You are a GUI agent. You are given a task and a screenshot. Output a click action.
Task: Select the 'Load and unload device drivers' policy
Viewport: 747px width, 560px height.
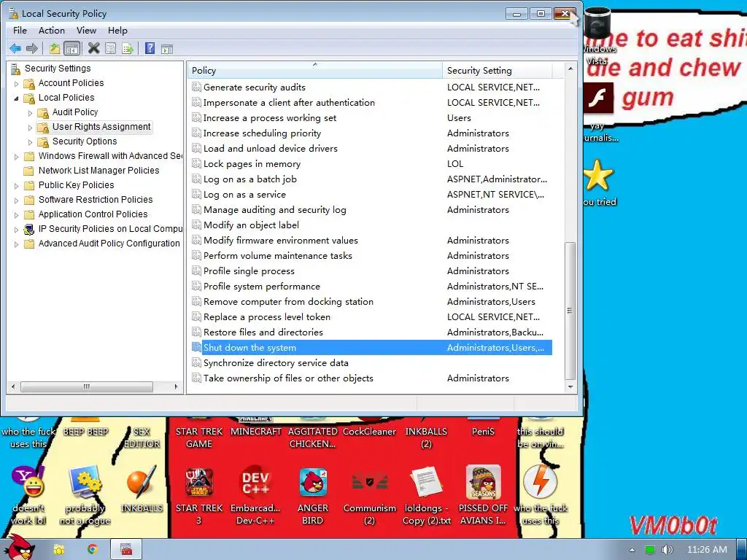pyautogui.click(x=270, y=149)
